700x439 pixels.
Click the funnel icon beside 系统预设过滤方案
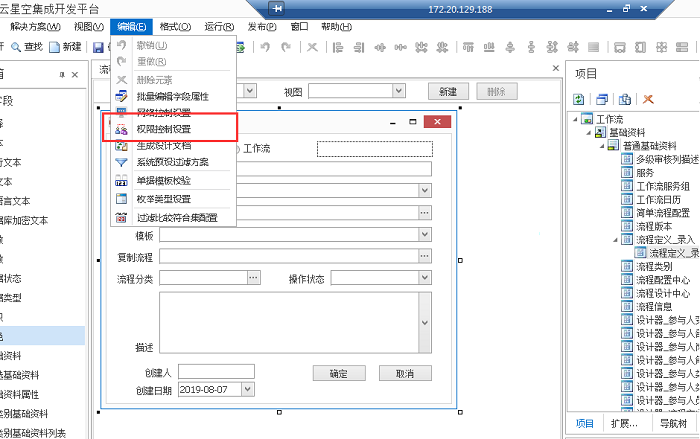[x=121, y=162]
